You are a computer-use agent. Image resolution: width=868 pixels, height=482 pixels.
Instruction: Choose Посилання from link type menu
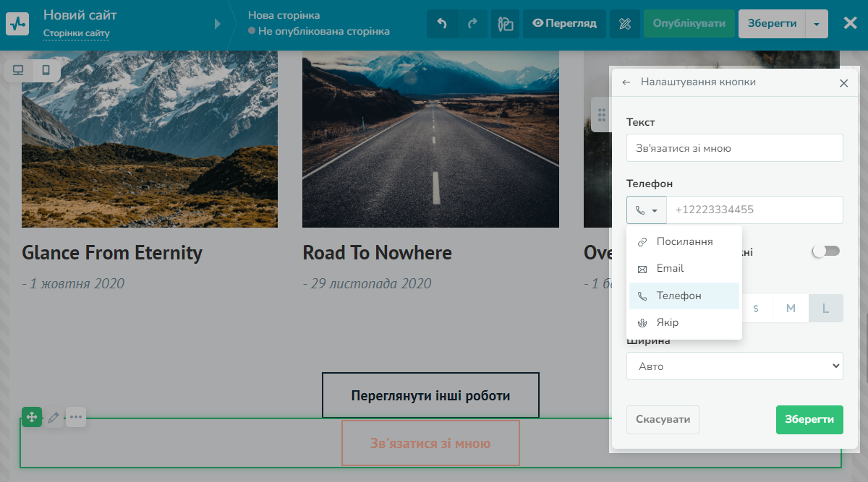pyautogui.click(x=684, y=241)
